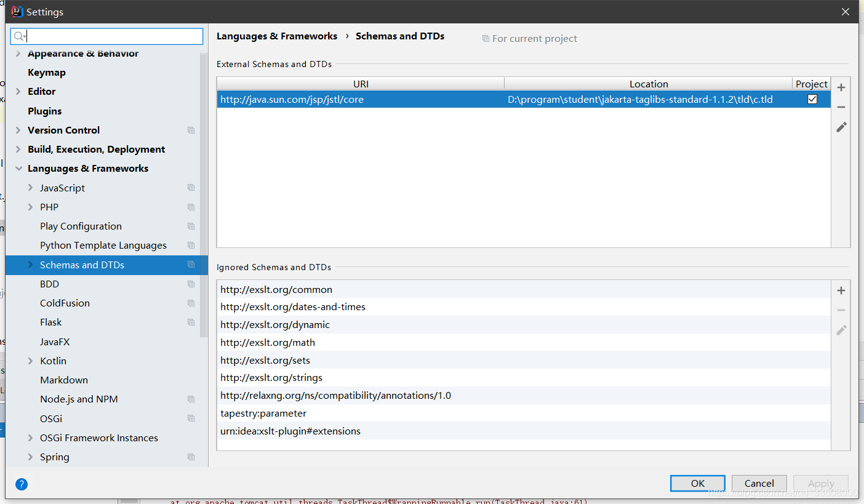The image size is (864, 504).
Task: Expand the Spring settings node
Action: 30,457
